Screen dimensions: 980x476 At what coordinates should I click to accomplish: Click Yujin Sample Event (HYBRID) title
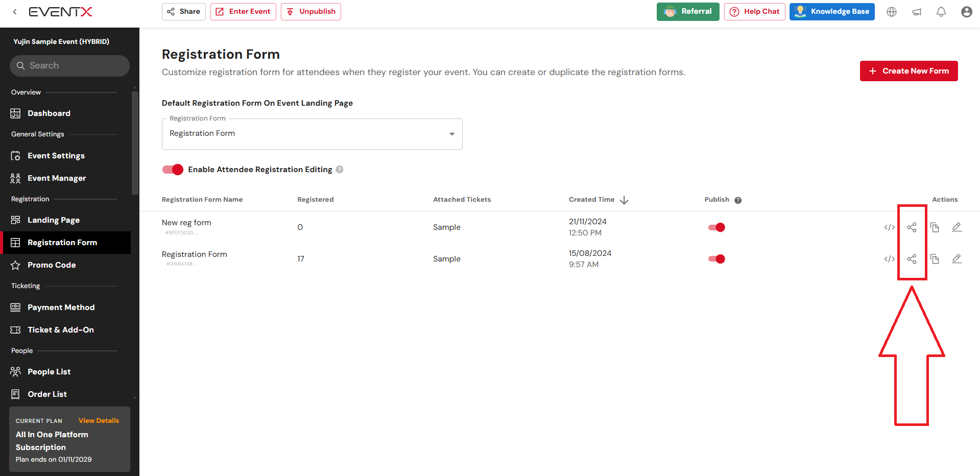[x=61, y=42]
